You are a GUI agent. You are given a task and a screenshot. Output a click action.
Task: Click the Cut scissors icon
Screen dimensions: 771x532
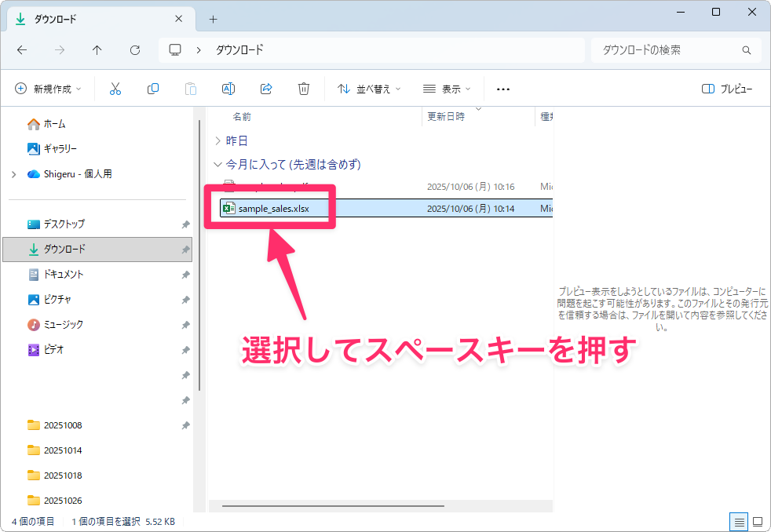pyautogui.click(x=115, y=89)
